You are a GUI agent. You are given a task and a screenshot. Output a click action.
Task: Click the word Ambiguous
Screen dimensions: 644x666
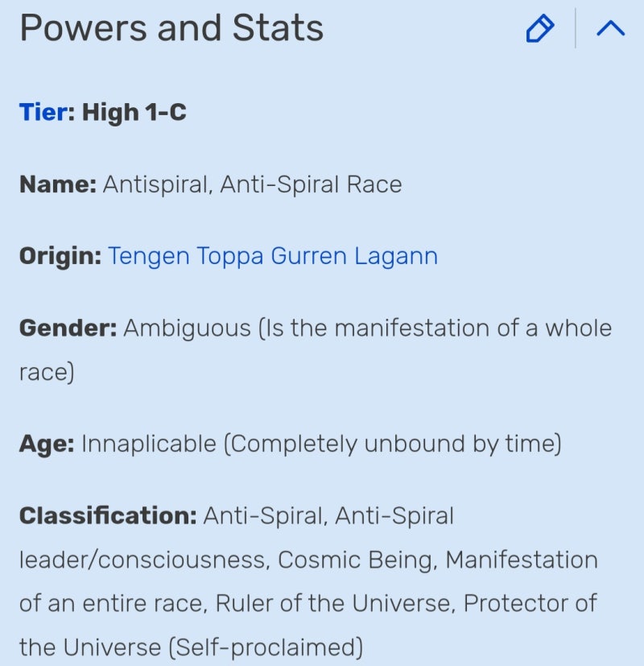(x=187, y=328)
